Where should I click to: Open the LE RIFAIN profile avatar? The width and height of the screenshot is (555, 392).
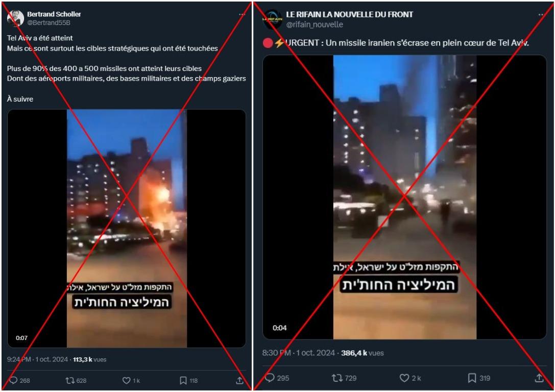click(273, 19)
